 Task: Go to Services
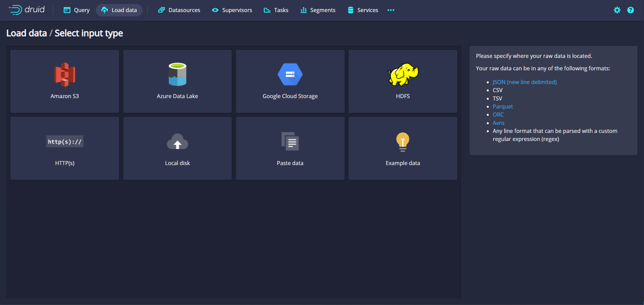pyautogui.click(x=363, y=10)
